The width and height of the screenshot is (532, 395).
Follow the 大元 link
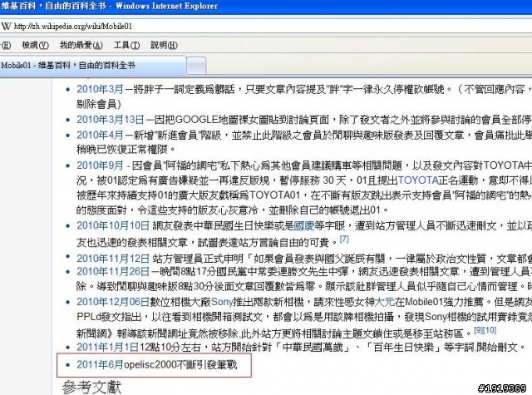(x=384, y=302)
